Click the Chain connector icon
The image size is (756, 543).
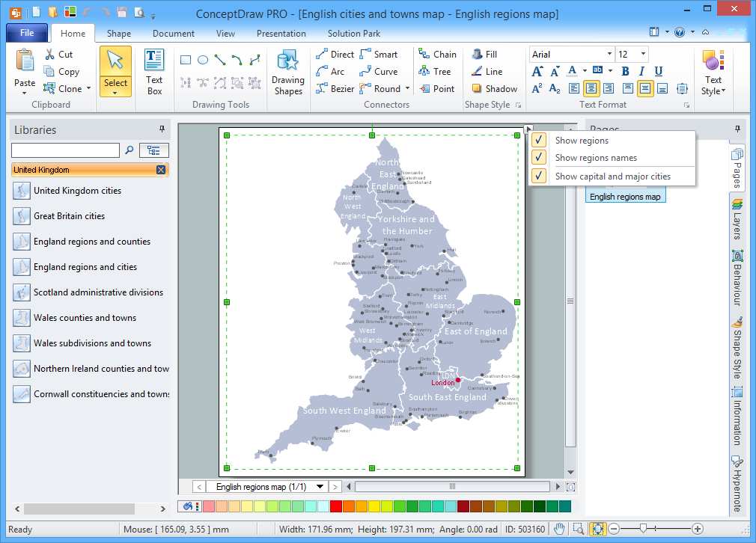point(424,55)
